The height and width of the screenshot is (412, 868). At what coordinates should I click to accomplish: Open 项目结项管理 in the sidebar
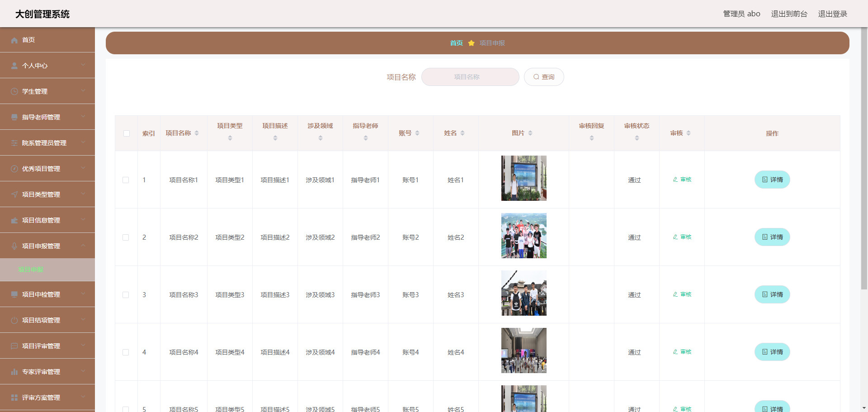47,320
